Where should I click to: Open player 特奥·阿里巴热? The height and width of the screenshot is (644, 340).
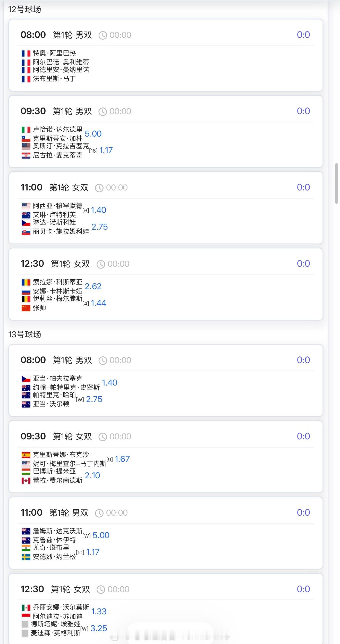[54, 53]
